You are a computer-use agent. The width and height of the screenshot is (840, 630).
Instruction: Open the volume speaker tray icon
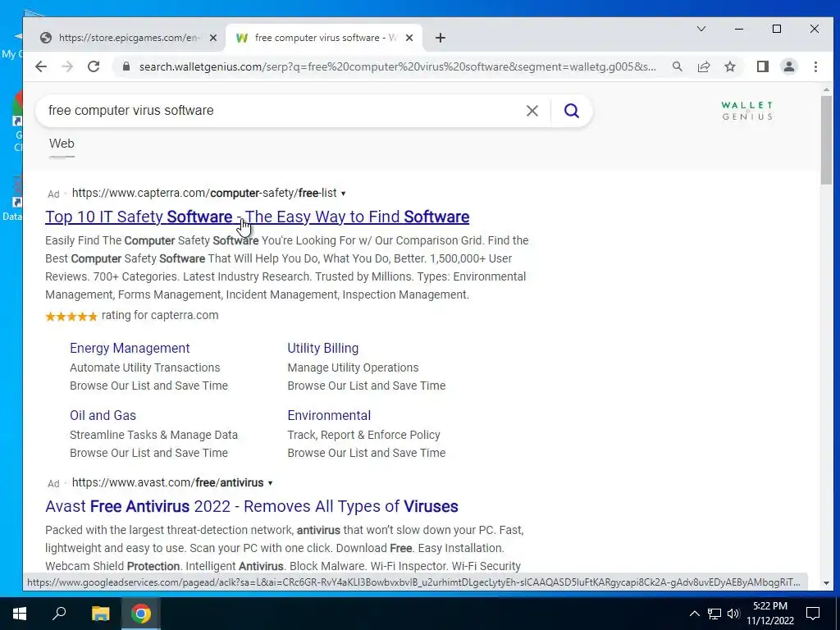tap(733, 614)
